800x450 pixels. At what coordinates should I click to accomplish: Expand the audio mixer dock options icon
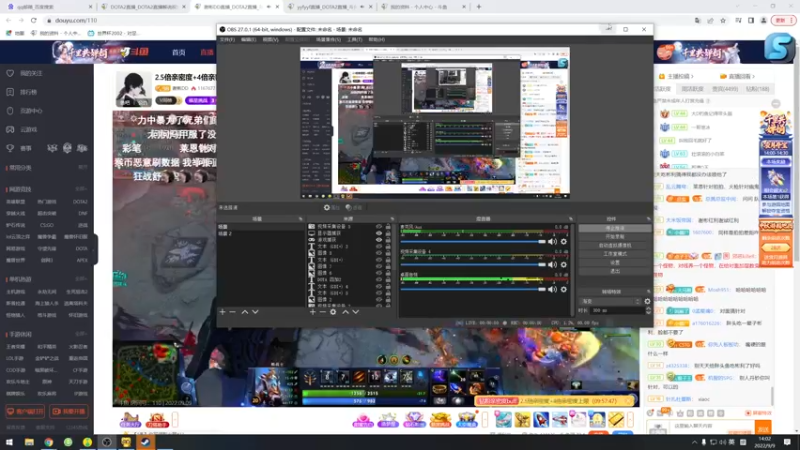tap(570, 219)
